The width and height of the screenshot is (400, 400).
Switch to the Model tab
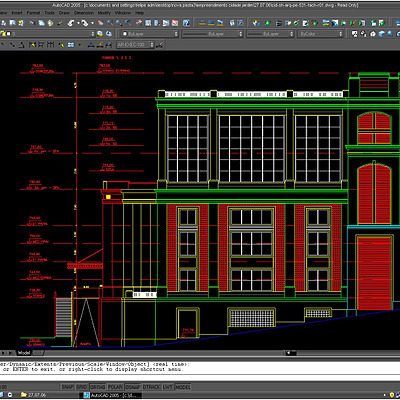(x=24, y=353)
